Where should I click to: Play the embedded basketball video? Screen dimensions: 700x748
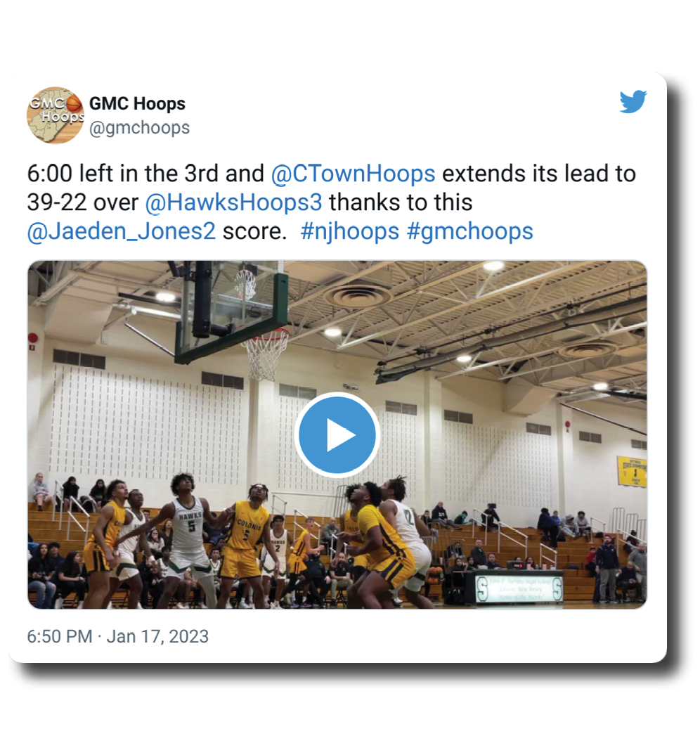(337, 434)
